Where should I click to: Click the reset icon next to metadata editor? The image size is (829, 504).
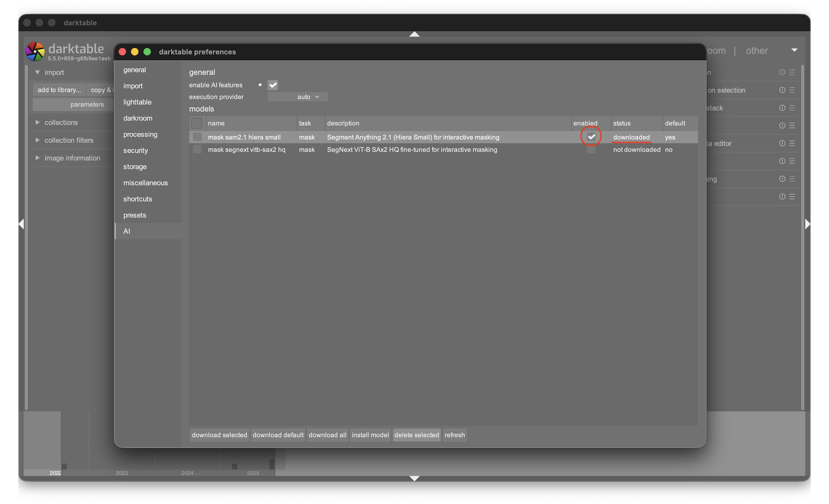click(x=782, y=143)
